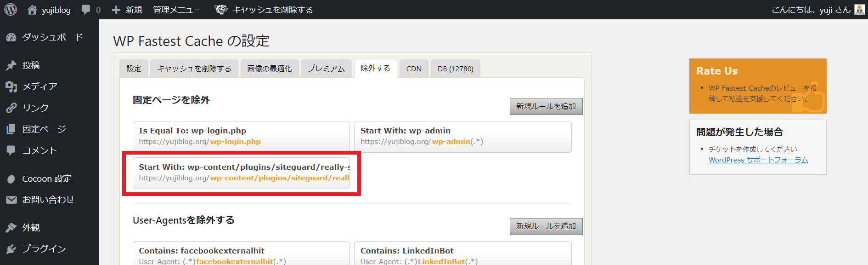Screen dimensions: 868x265
Task: Click the WordPress logo icon
Action: [11, 9]
